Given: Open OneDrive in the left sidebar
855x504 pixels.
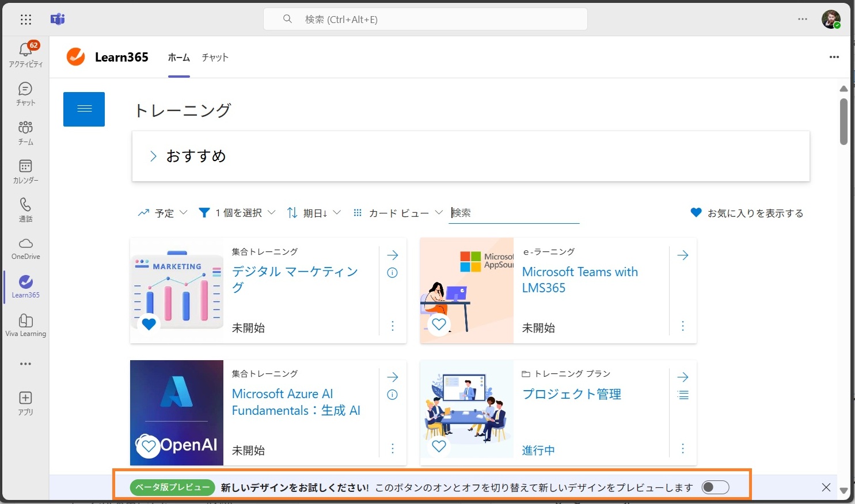Looking at the screenshot, I should 25,248.
